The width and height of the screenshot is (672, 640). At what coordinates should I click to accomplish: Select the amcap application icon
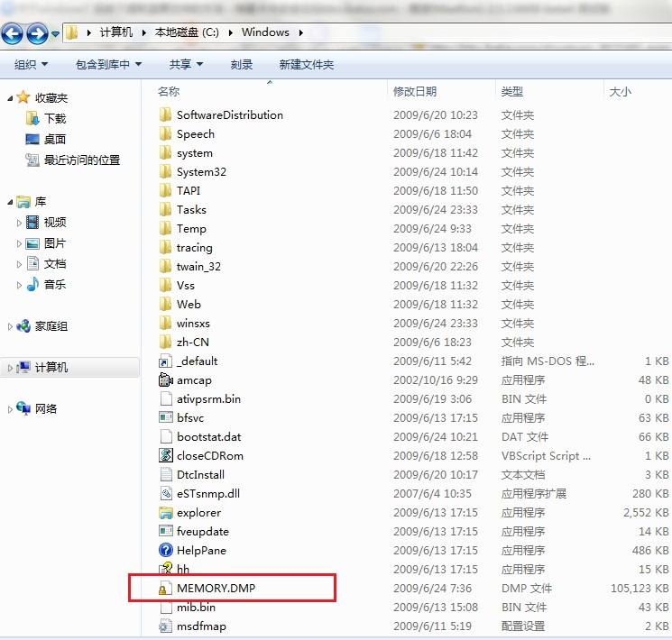coord(165,380)
